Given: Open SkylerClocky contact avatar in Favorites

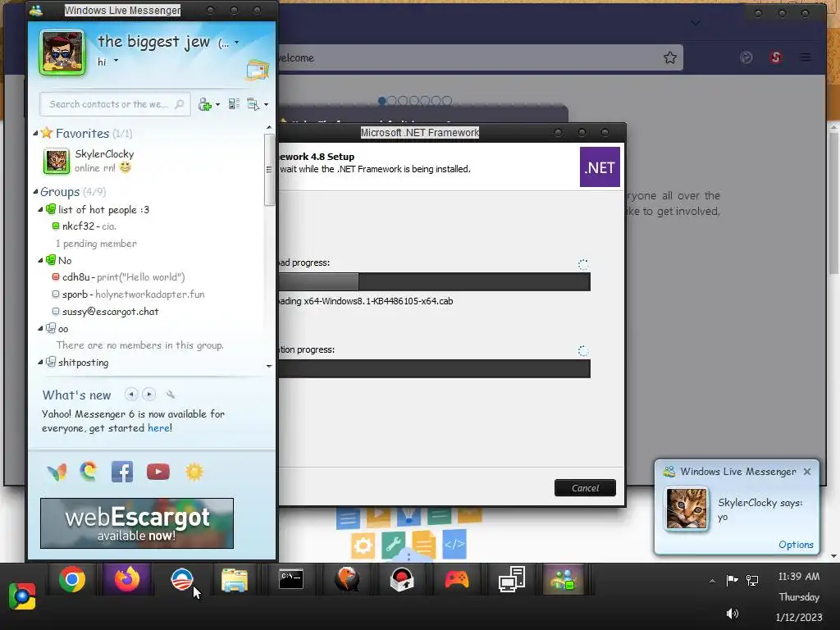Looking at the screenshot, I should tap(57, 161).
